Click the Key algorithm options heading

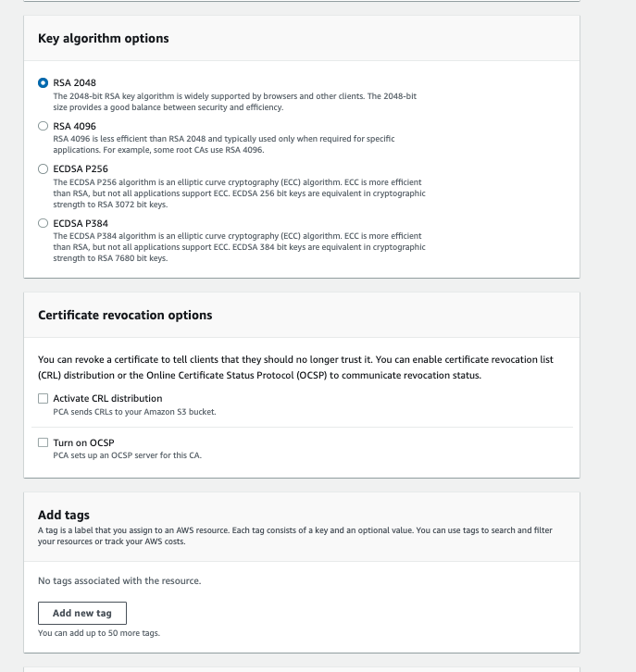click(104, 38)
